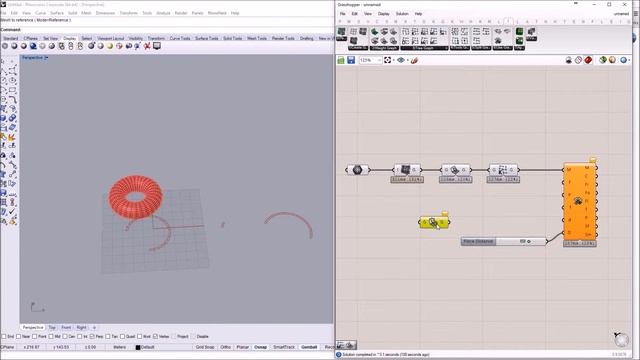Select the yellow component on Grasshopper canvas
Image resolution: width=640 pixels, height=360 pixels.
point(434,222)
